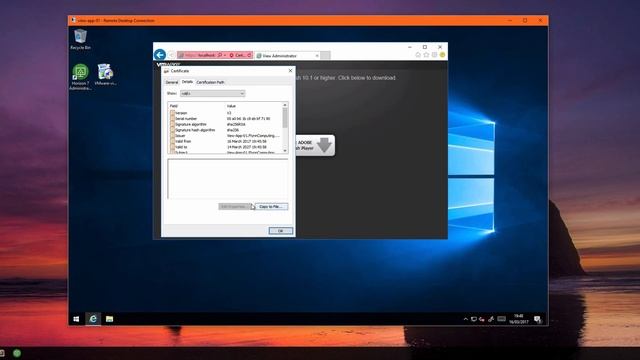Click the network icon in system tray
The width and height of the screenshot is (640, 360).
pos(473,319)
